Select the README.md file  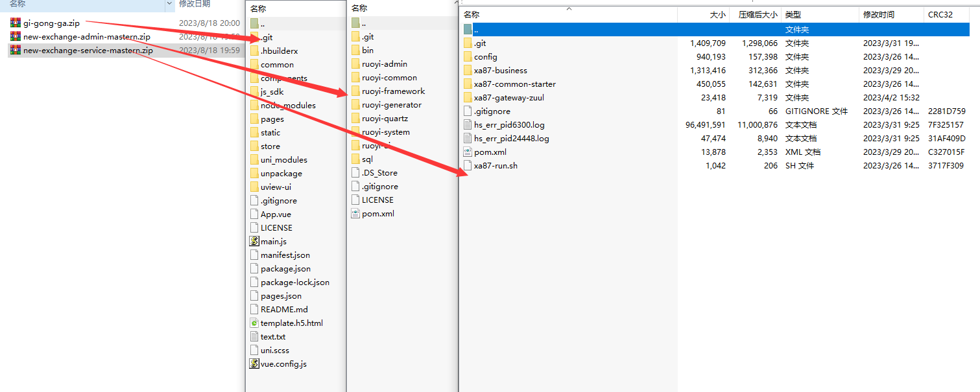pyautogui.click(x=284, y=309)
